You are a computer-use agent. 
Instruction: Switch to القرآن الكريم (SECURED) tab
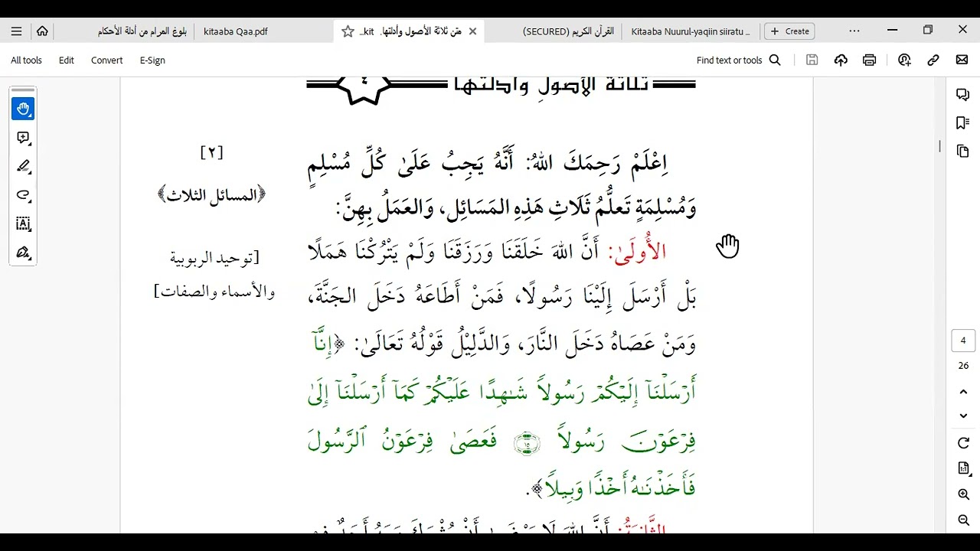click(569, 31)
